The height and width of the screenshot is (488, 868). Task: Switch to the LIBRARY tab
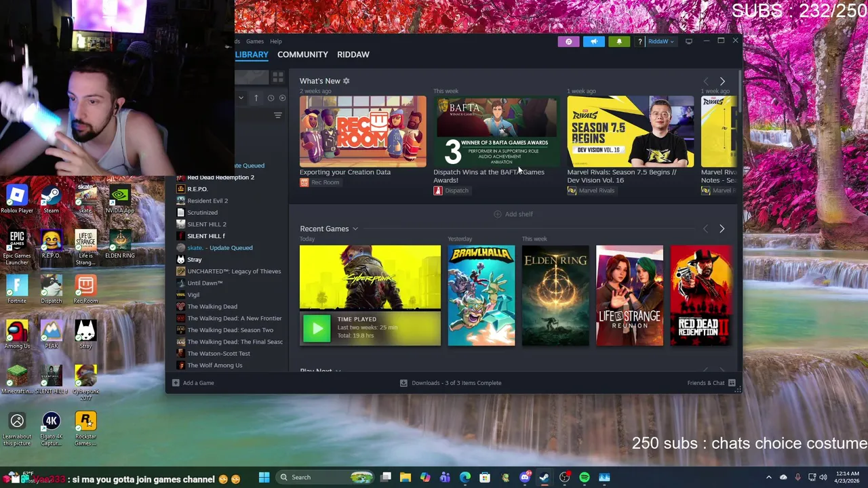[252, 54]
